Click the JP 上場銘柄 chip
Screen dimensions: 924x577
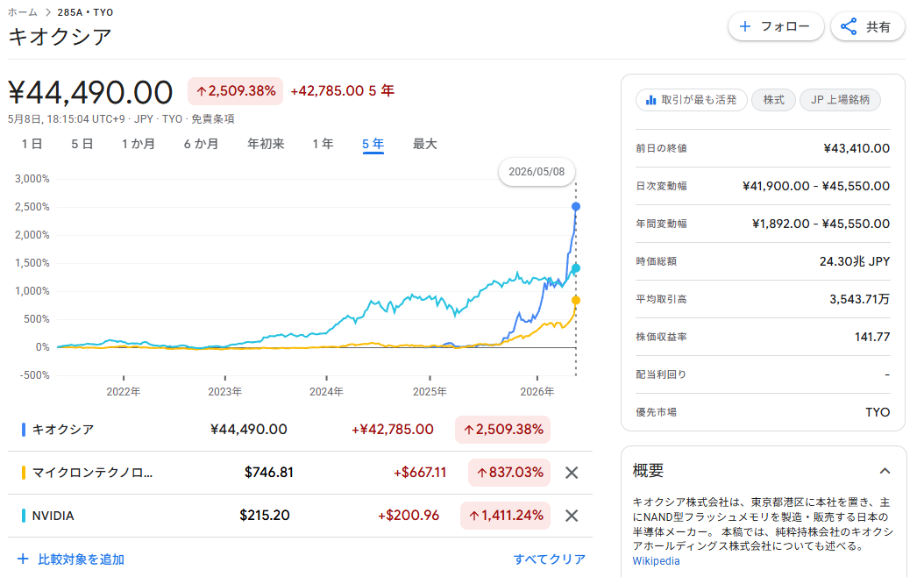840,100
